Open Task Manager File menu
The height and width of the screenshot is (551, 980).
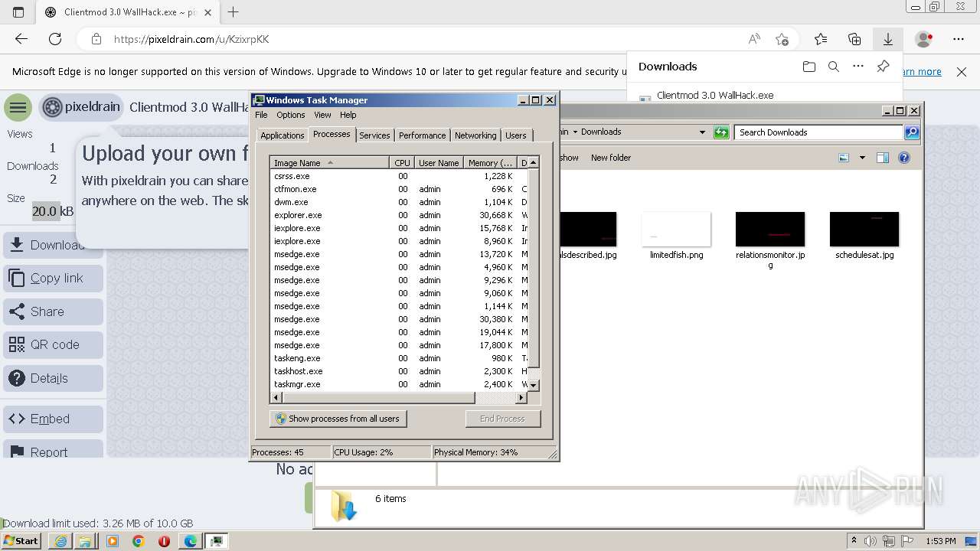click(x=261, y=115)
